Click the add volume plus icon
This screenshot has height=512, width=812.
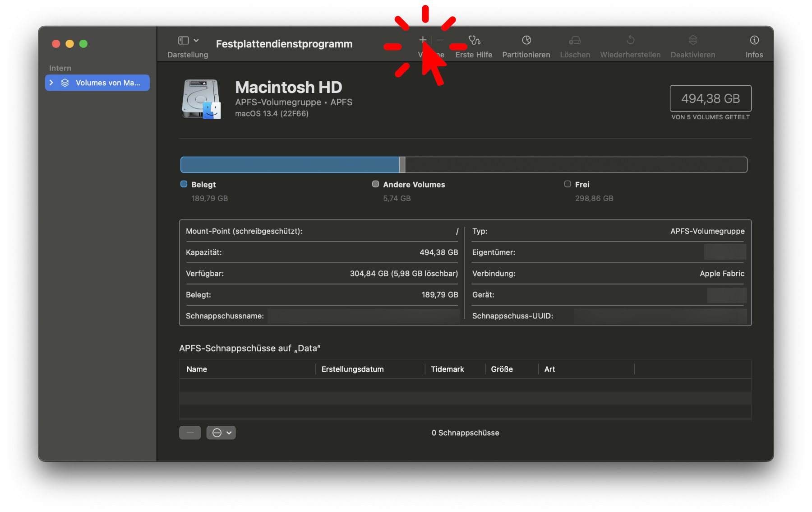tap(422, 40)
